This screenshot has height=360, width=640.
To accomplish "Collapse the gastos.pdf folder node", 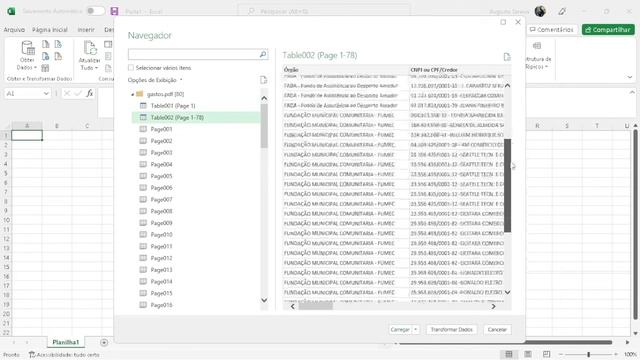I will (132, 94).
